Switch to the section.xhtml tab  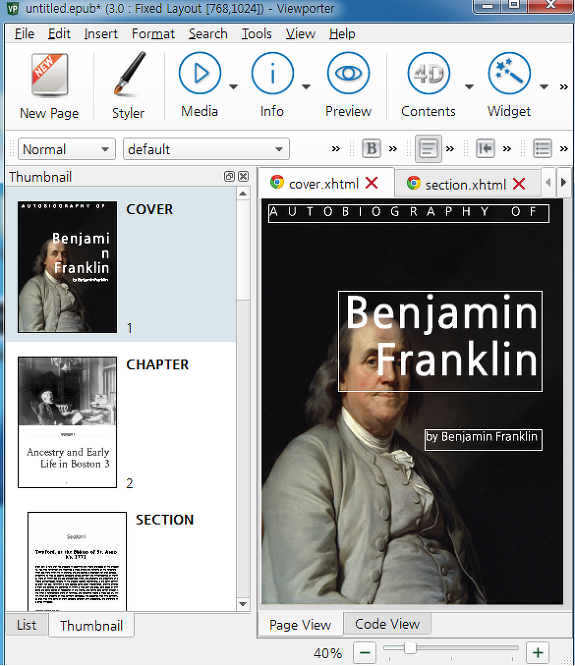click(466, 185)
